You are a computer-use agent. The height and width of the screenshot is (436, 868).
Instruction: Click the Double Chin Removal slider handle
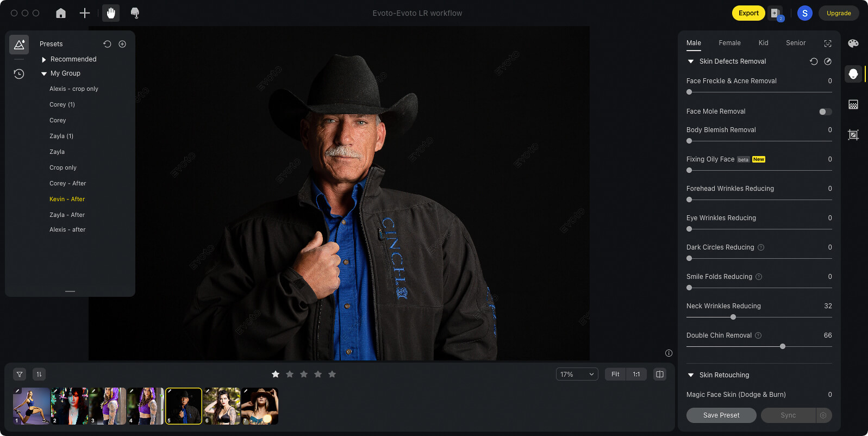tap(783, 346)
